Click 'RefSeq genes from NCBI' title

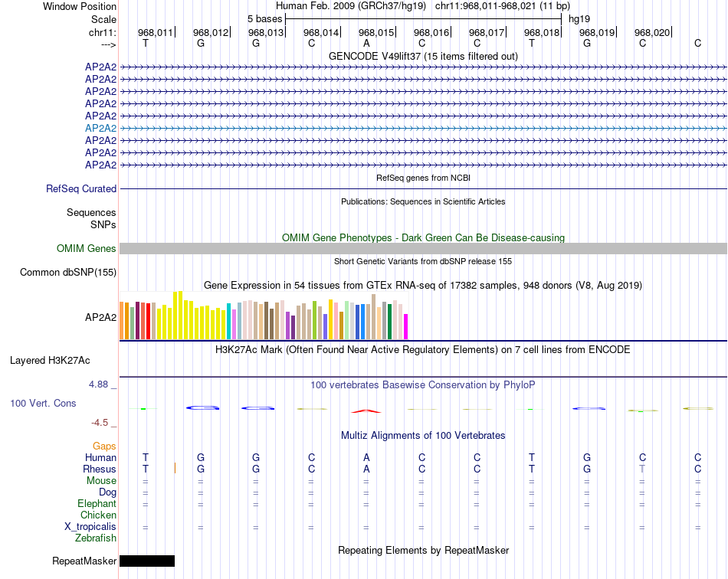pos(423,178)
